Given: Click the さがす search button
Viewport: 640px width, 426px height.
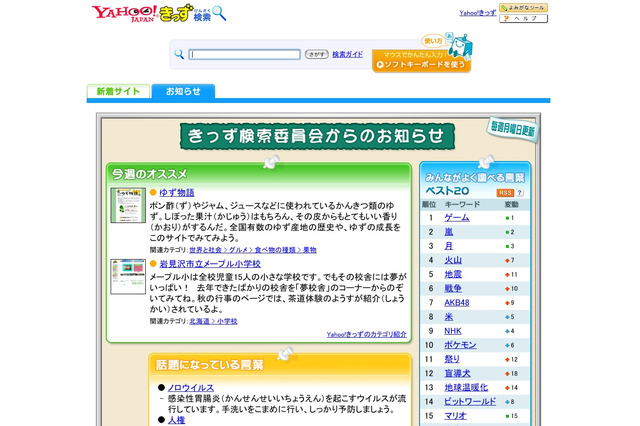Looking at the screenshot, I should pos(316,54).
